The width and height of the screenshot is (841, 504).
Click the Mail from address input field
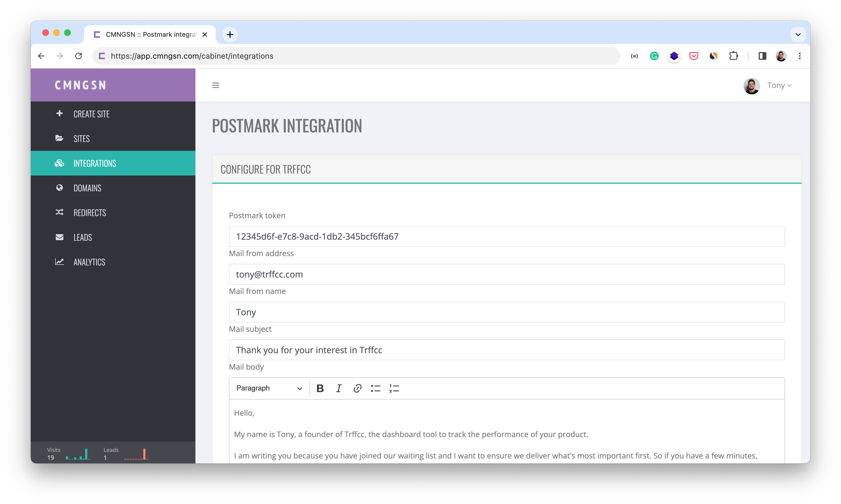(507, 274)
